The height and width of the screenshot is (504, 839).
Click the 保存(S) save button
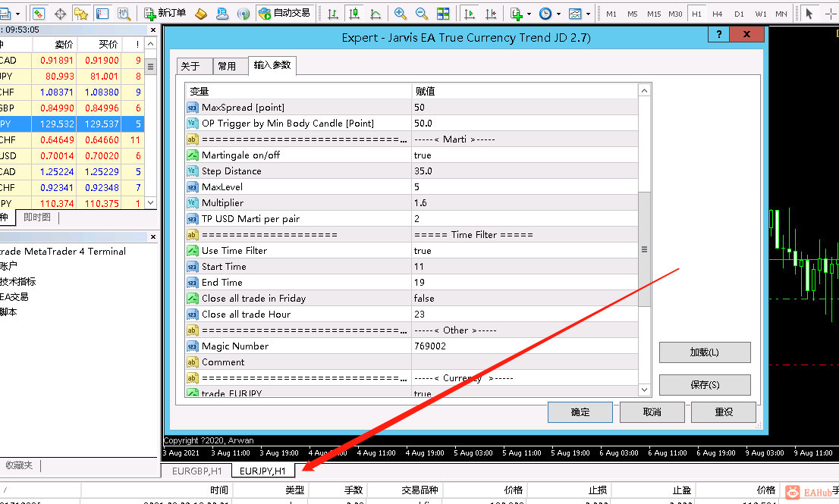pos(704,385)
